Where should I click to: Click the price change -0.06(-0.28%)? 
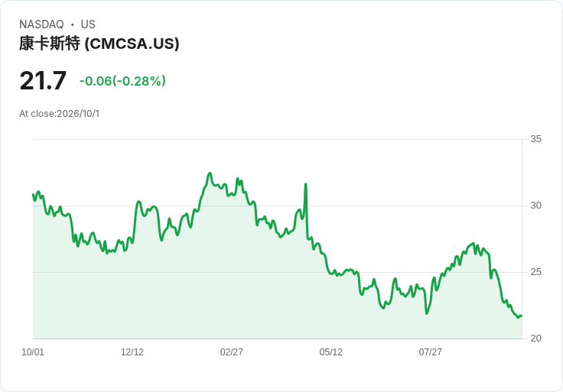pos(122,81)
